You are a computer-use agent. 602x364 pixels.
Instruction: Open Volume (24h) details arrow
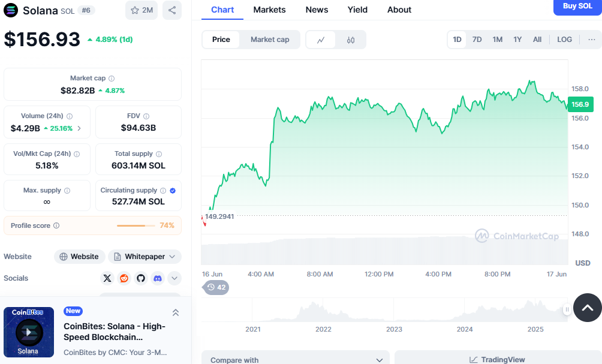tap(79, 128)
